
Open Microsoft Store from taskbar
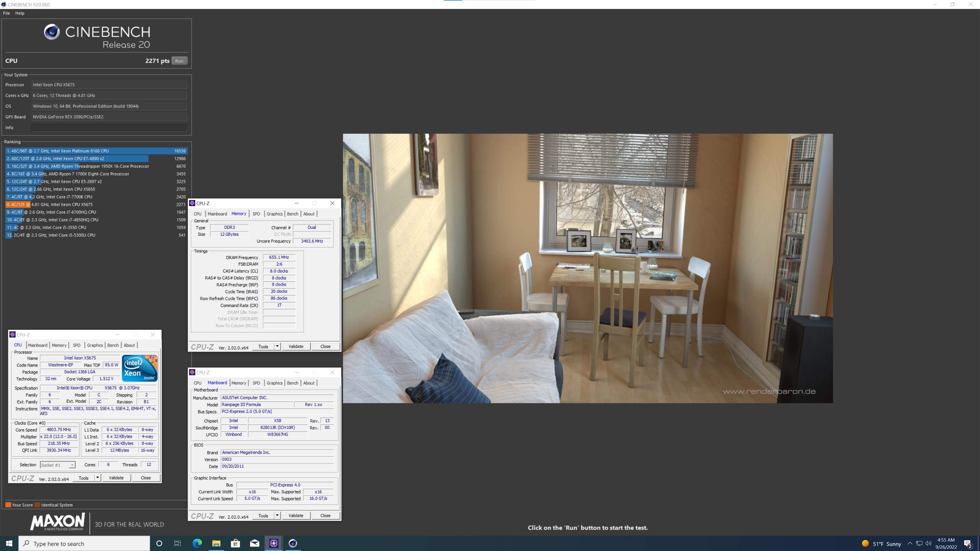(x=236, y=543)
